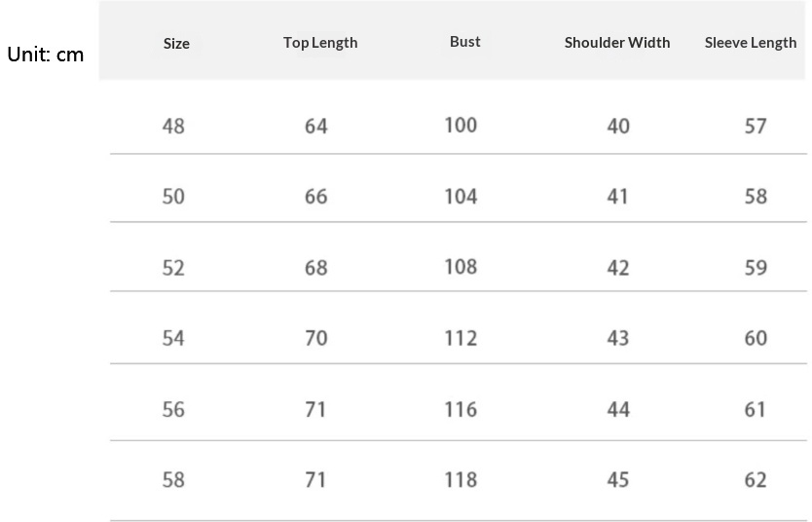Select size 56 in the Size column
This screenshot has height=522, width=812.
coord(173,410)
